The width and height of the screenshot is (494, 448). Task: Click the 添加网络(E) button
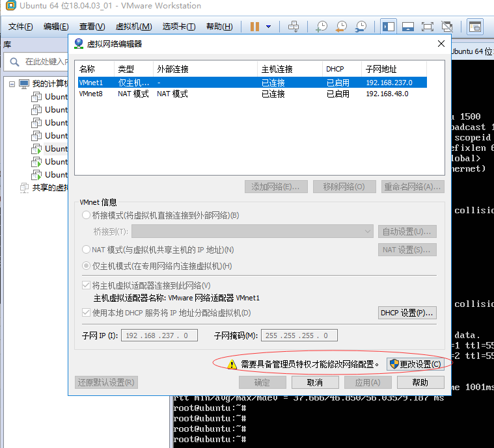coord(276,187)
